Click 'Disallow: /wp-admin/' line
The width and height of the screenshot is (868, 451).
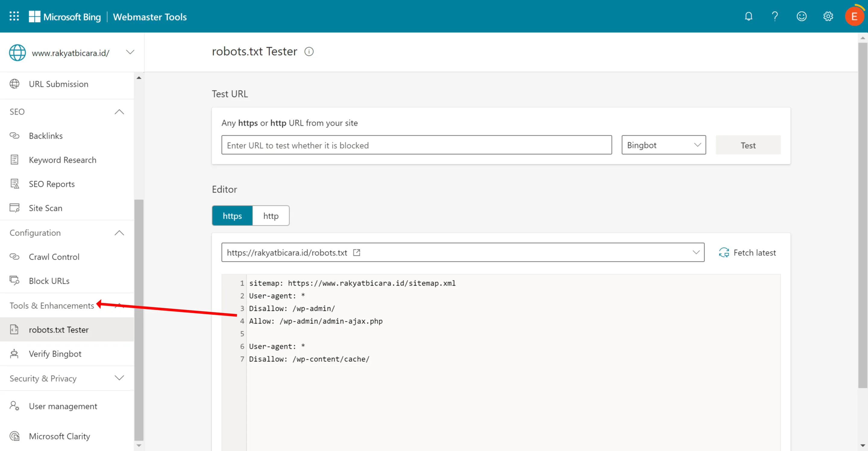tap(292, 308)
